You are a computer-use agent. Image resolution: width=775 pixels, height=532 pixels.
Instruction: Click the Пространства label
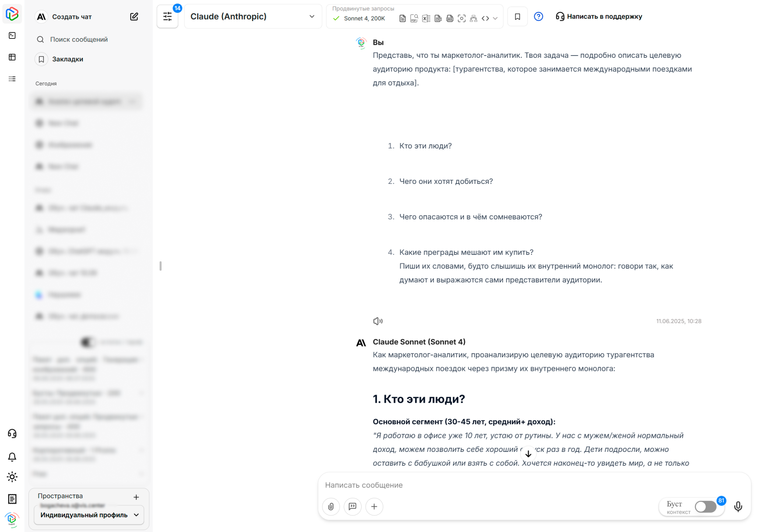60,496
